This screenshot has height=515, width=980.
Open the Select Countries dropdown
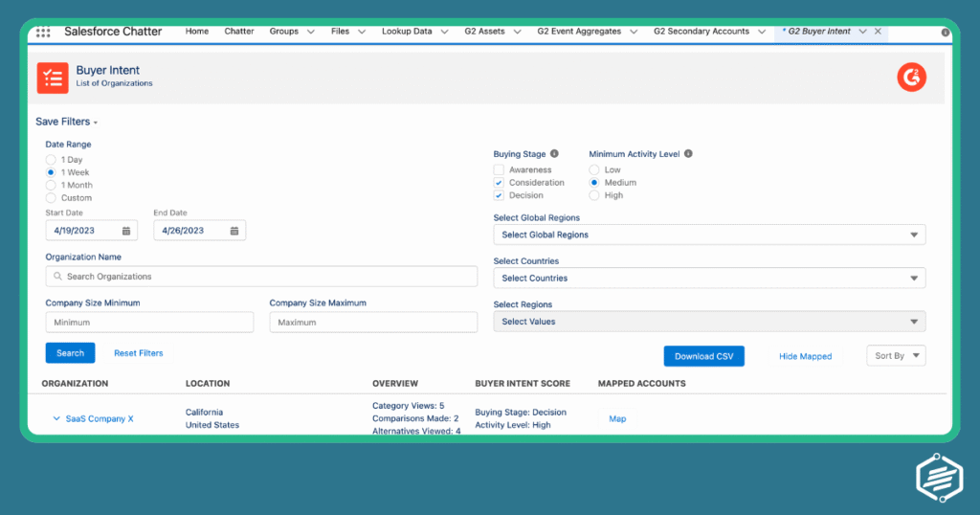click(x=709, y=279)
